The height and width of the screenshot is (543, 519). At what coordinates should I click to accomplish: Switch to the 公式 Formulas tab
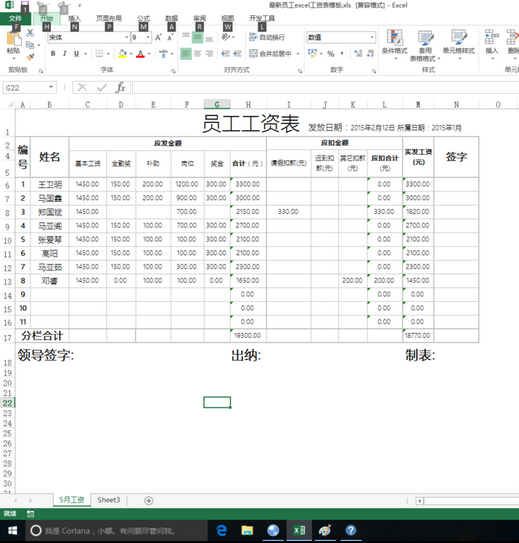143,18
